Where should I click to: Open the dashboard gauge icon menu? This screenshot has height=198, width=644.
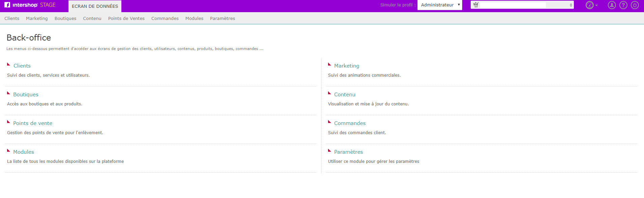coord(589,5)
